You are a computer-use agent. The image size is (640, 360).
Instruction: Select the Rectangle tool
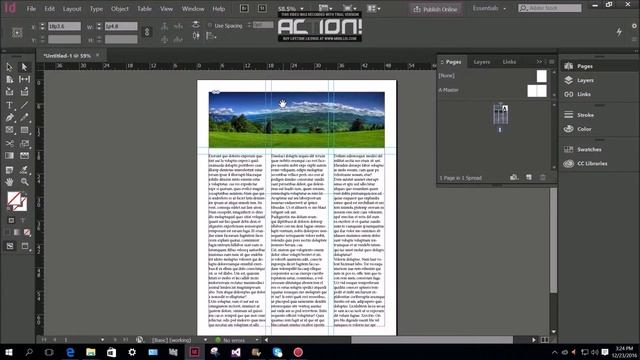[24, 130]
